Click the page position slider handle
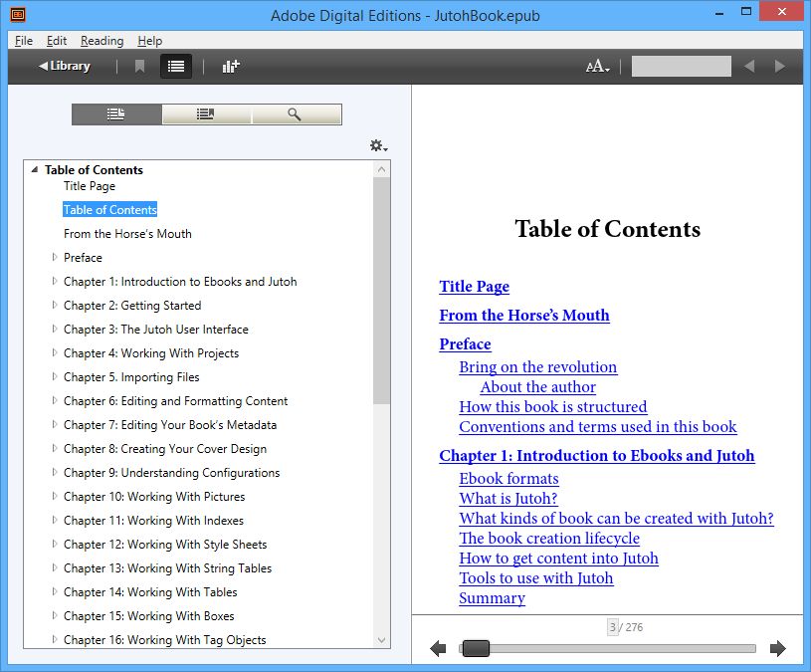 476,648
